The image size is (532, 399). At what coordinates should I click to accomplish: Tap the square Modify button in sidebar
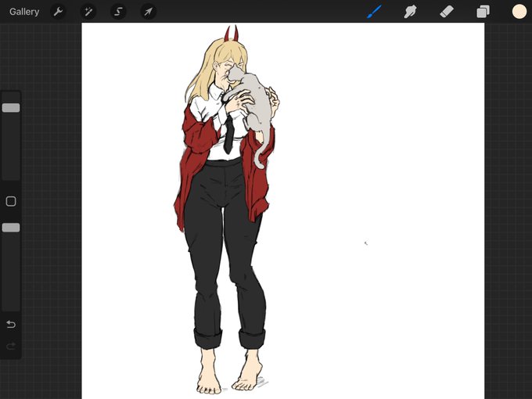pos(11,201)
